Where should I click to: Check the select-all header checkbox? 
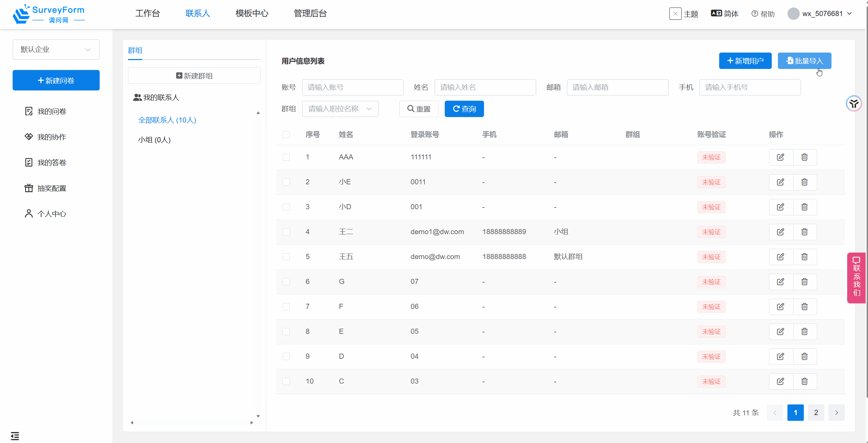tap(286, 134)
